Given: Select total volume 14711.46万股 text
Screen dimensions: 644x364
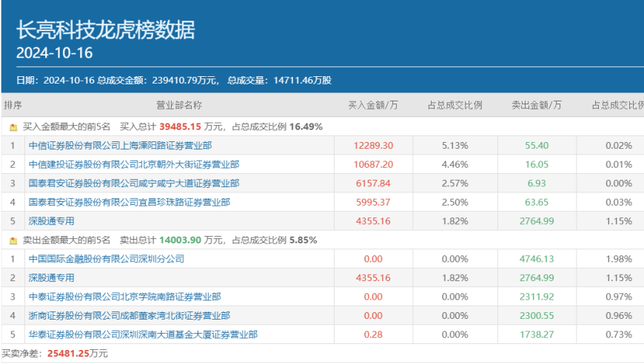Looking at the screenshot, I should (302, 81).
